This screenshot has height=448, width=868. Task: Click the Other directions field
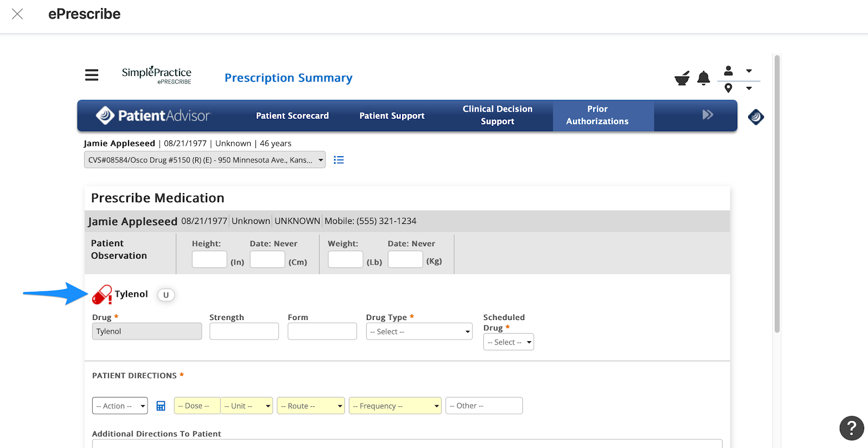pos(484,406)
